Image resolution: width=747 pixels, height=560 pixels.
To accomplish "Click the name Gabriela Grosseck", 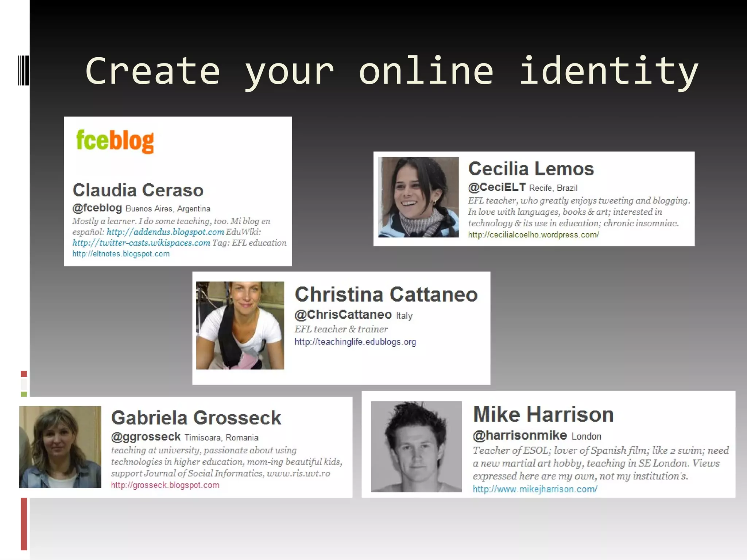I will click(196, 418).
